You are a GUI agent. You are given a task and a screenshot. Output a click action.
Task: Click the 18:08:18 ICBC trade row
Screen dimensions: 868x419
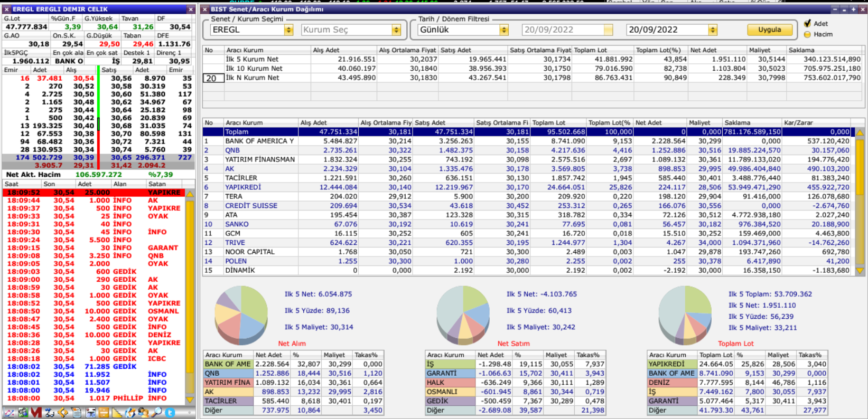pyautogui.click(x=94, y=359)
